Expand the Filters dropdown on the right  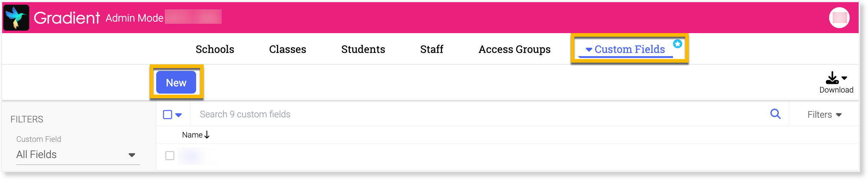point(824,115)
